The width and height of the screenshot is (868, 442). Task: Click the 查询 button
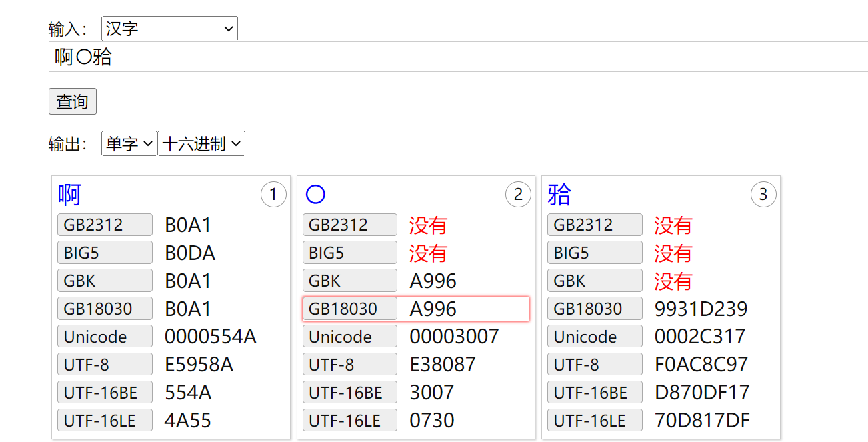(x=73, y=101)
